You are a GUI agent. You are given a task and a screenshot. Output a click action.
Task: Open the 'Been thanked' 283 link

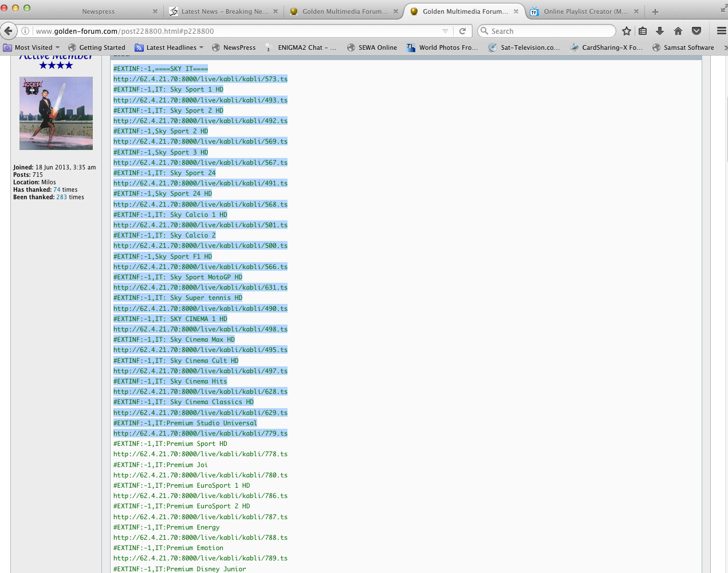[61, 197]
